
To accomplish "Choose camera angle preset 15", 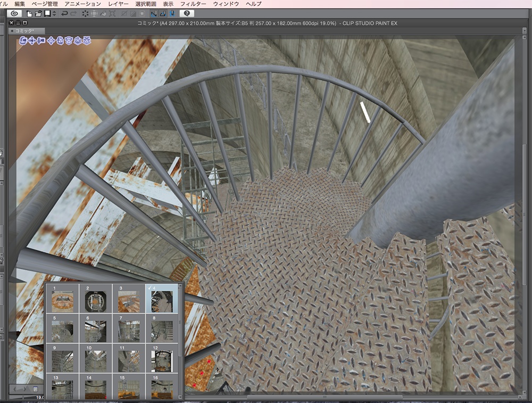I will [x=129, y=386].
